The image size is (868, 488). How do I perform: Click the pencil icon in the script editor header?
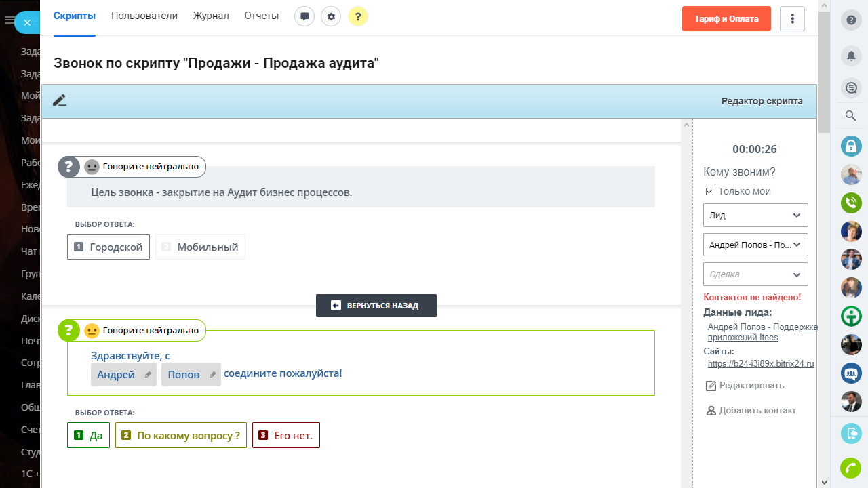pos(60,101)
